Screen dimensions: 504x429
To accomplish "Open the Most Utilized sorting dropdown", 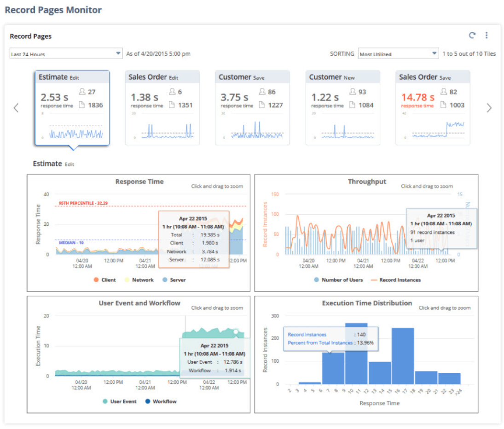I will pyautogui.click(x=398, y=54).
